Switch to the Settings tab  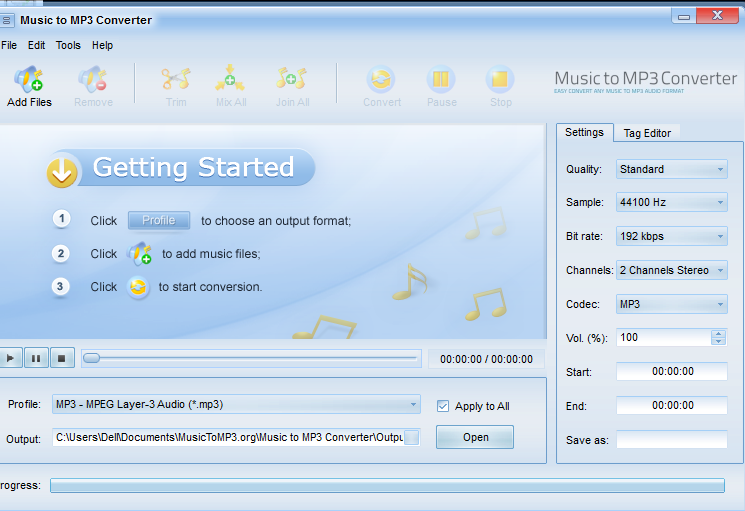click(x=584, y=132)
